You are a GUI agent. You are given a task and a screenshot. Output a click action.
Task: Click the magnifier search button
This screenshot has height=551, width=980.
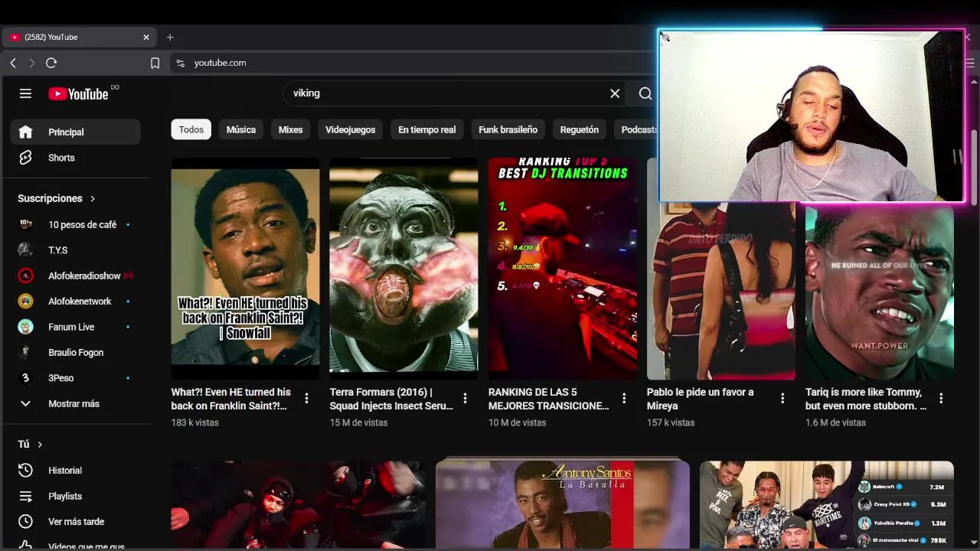pos(645,93)
